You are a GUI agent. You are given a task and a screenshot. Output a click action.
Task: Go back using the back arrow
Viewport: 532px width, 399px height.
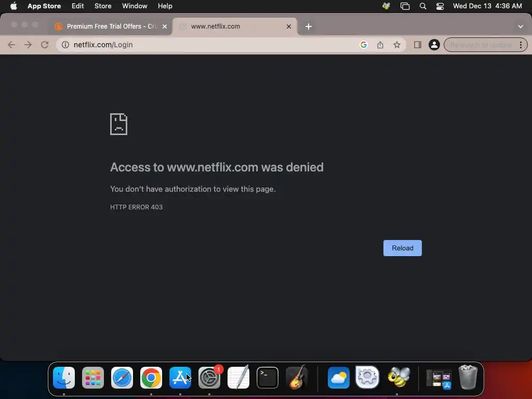click(x=11, y=45)
